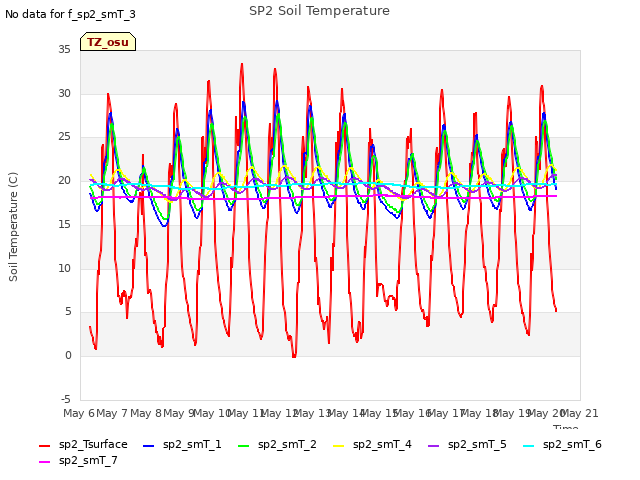Click the May 8 x-axis tick label
This screenshot has width=640, height=480.
[x=146, y=413]
